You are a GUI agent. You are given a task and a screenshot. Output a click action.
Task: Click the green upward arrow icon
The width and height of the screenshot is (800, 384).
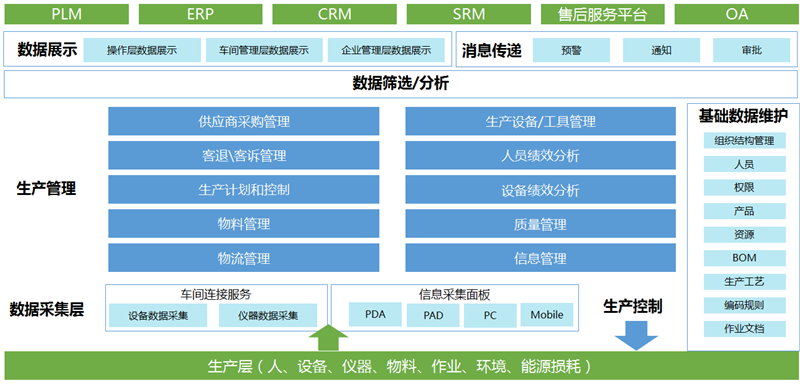click(x=328, y=338)
